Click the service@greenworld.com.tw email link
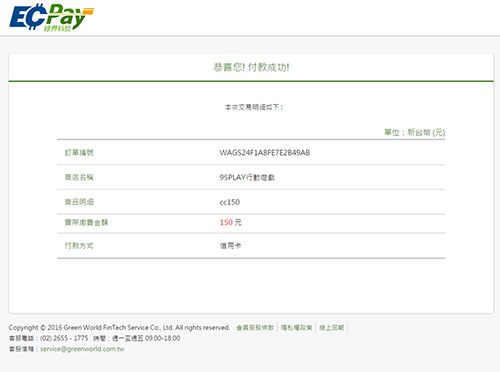Screen dimensions: 500x372 [x=82, y=349]
